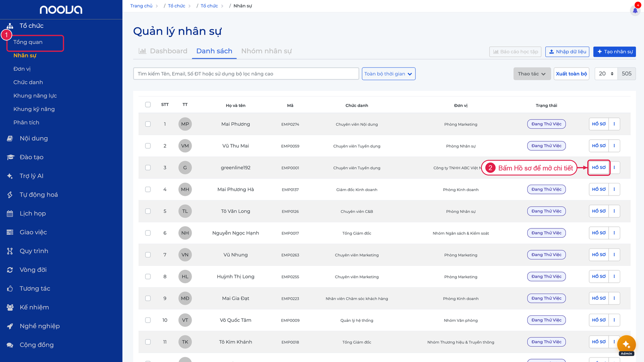Select the checkbox for Mai Gia Đạt

pyautogui.click(x=148, y=298)
